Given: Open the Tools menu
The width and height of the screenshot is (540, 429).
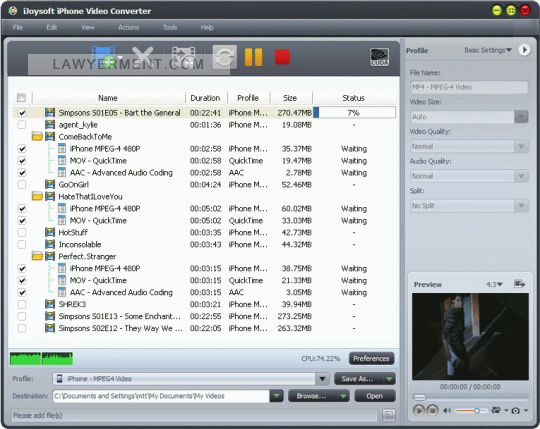Looking at the screenshot, I should coord(170,28).
